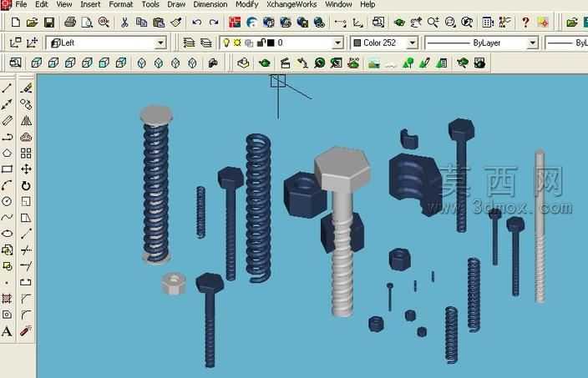Open the Insert menu
Viewport: 588px width, 378px height.
pyautogui.click(x=90, y=4)
